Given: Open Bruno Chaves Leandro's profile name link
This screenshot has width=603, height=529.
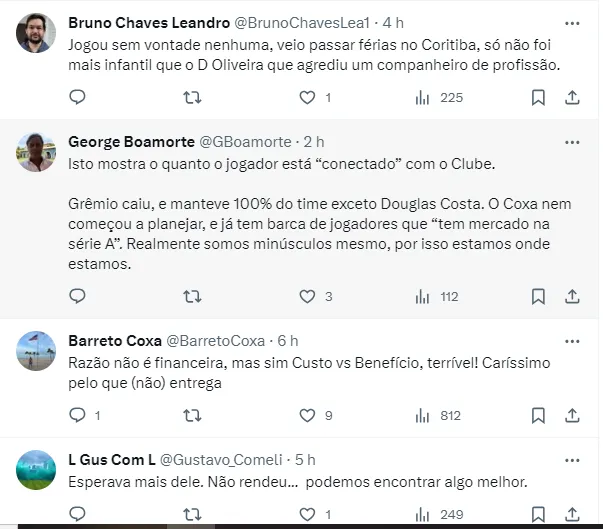Looking at the screenshot, I should coord(149,23).
